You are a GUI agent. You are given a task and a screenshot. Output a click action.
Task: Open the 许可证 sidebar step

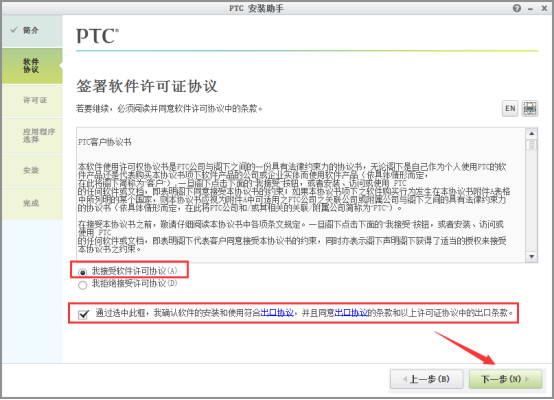[x=32, y=100]
